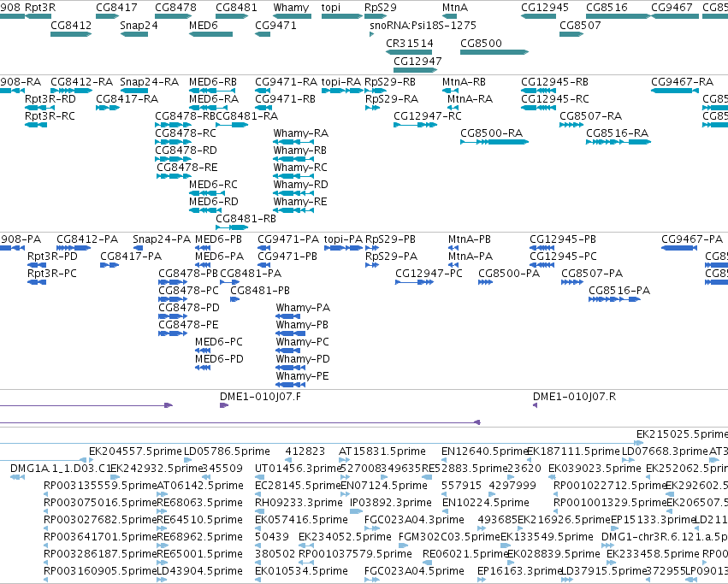Viewport: 728px width, 584px height.
Task: Click the Rpt3R gene label
Action: 40,8
